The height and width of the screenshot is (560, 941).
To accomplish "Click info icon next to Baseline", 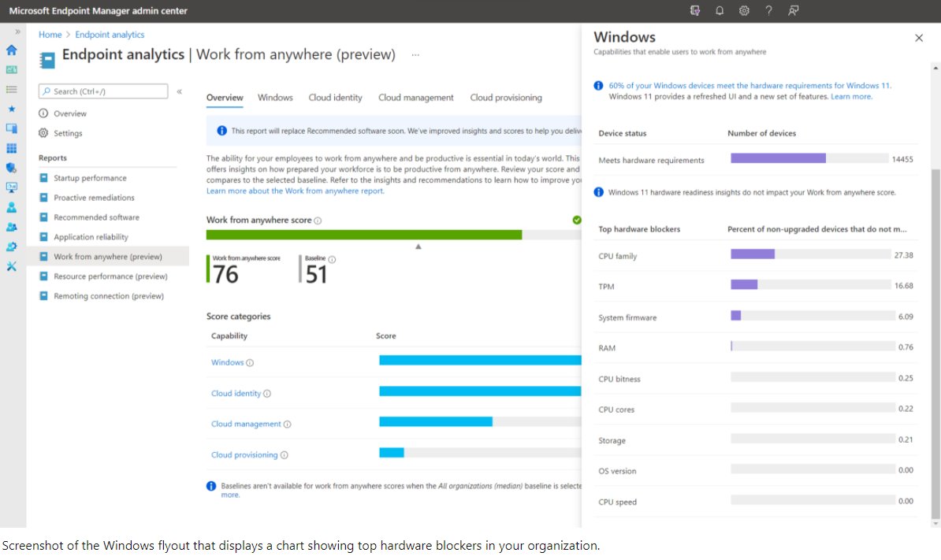I will 332,260.
